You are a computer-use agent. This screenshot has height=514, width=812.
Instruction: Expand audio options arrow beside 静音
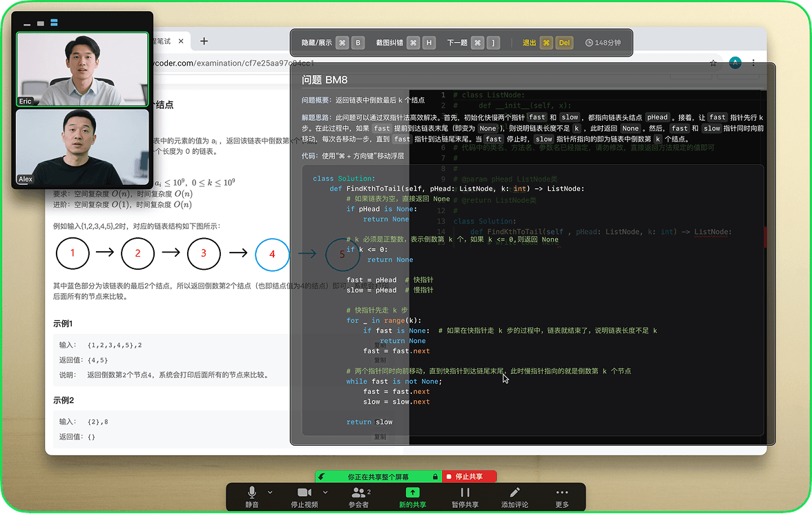270,492
